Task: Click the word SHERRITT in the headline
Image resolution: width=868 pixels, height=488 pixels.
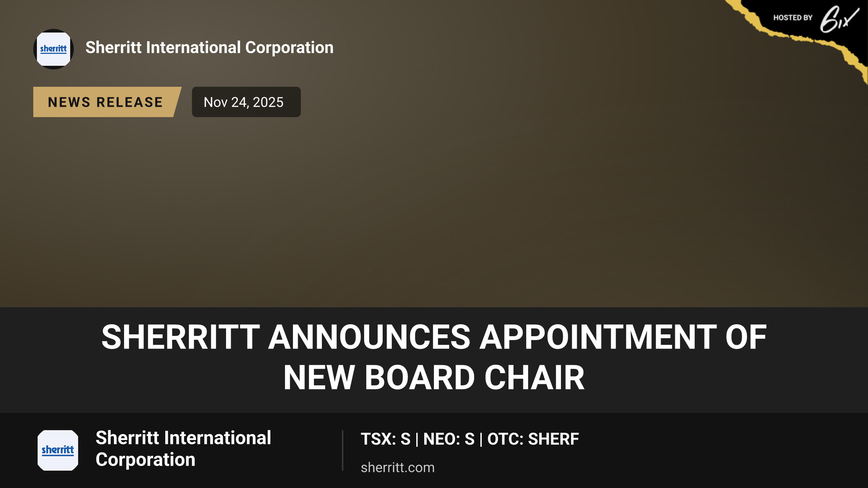Action: [180, 337]
